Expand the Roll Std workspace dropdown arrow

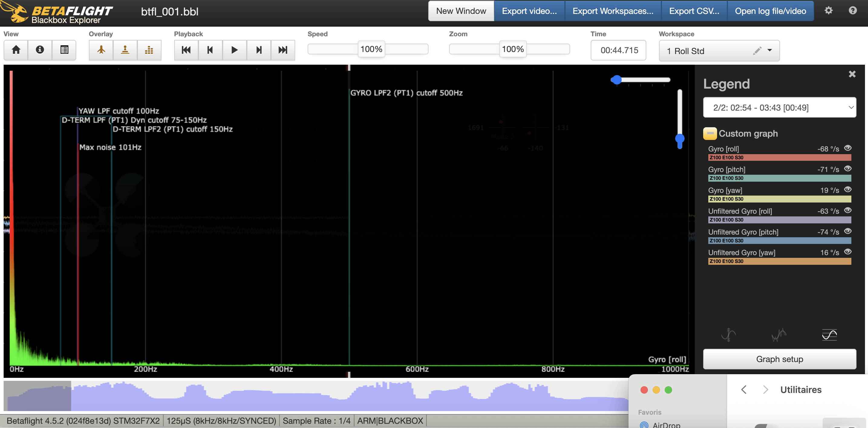770,50
